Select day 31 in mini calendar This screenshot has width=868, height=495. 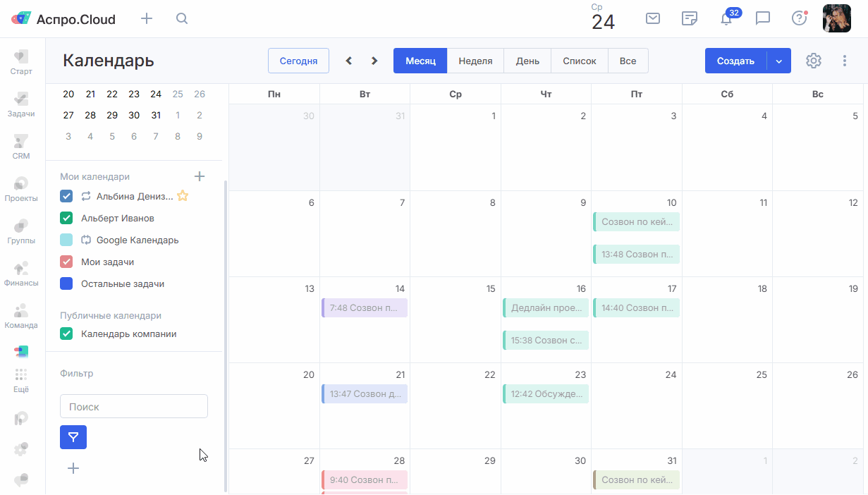tap(156, 115)
